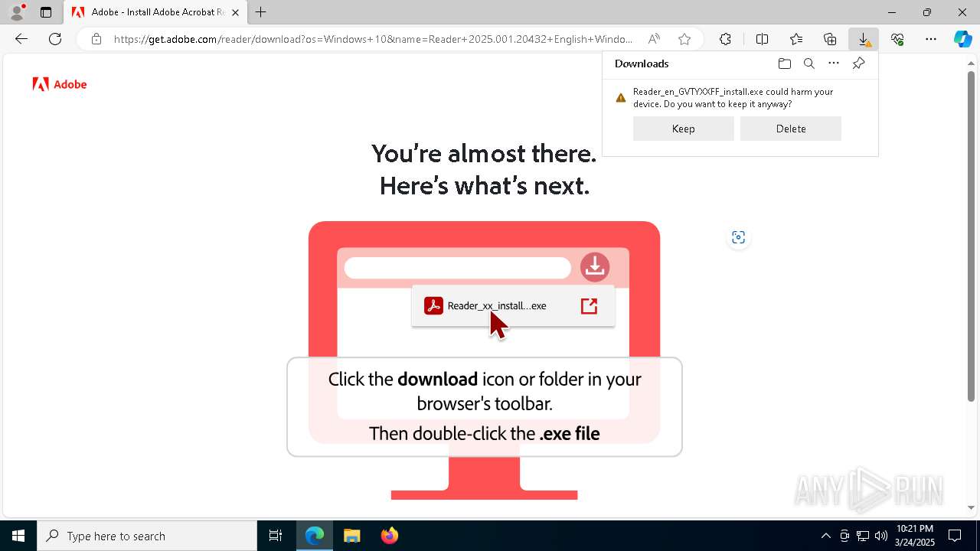
Task: Open the tab actions menu icon
Action: point(46,12)
